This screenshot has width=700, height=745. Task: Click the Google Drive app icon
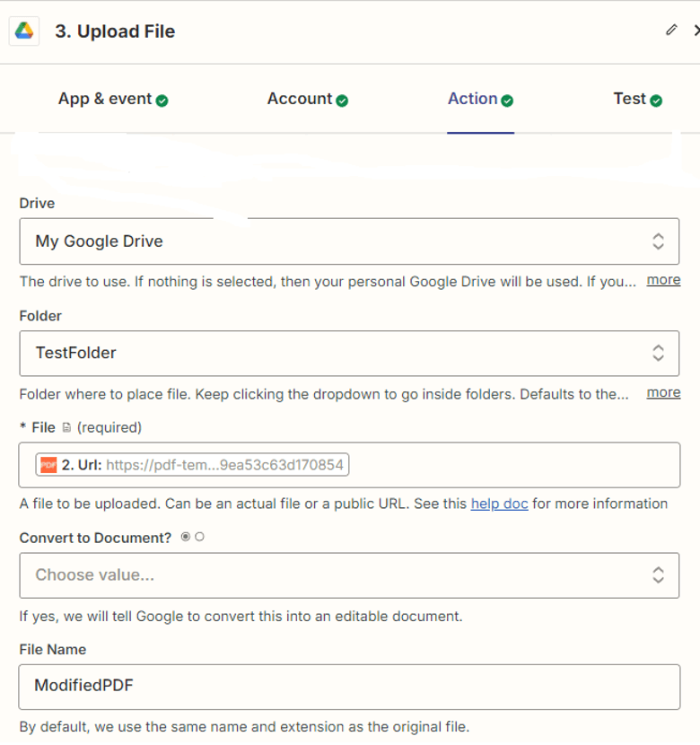[24, 31]
